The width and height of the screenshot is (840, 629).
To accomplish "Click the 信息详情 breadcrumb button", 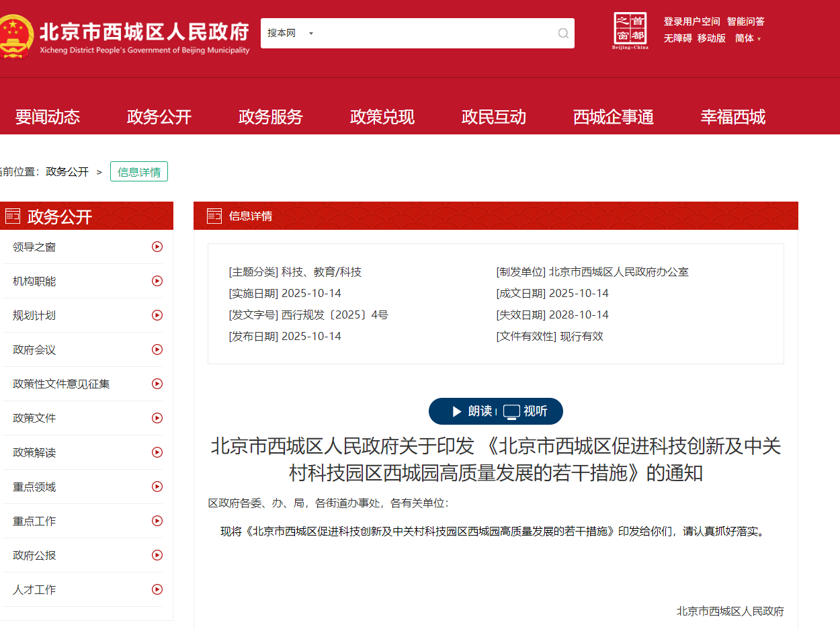I will coord(138,171).
